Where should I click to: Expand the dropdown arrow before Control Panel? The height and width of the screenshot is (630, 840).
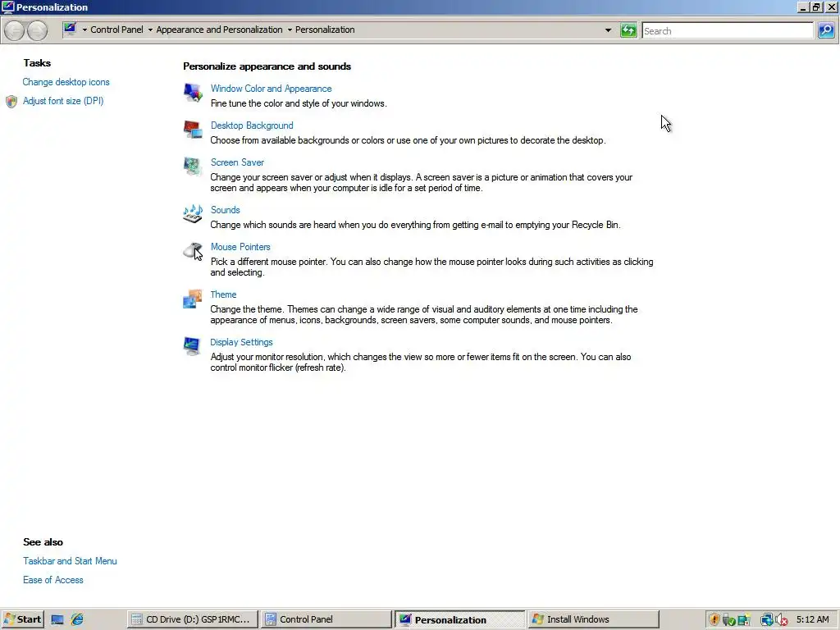[84, 30]
